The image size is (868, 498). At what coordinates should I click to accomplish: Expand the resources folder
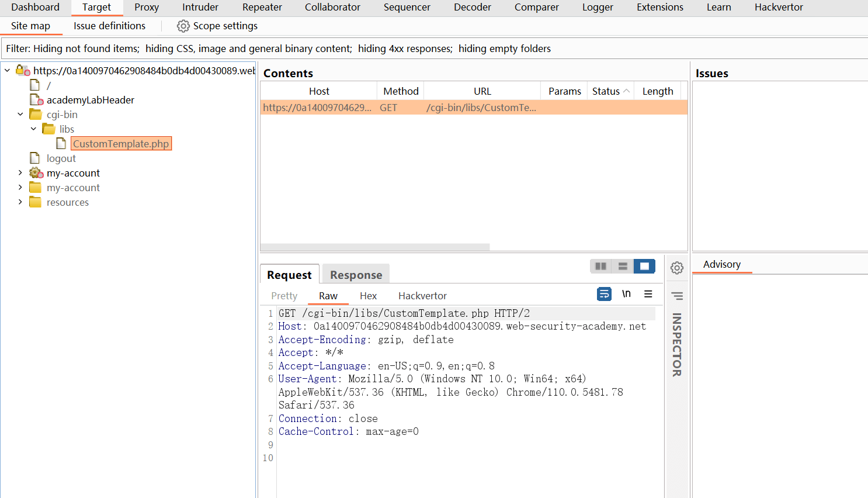20,202
